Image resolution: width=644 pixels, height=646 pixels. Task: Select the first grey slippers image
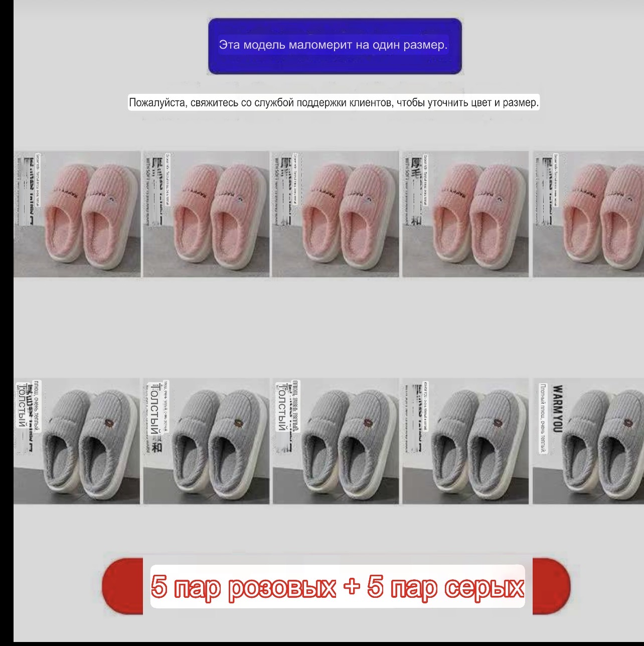pos(77,441)
